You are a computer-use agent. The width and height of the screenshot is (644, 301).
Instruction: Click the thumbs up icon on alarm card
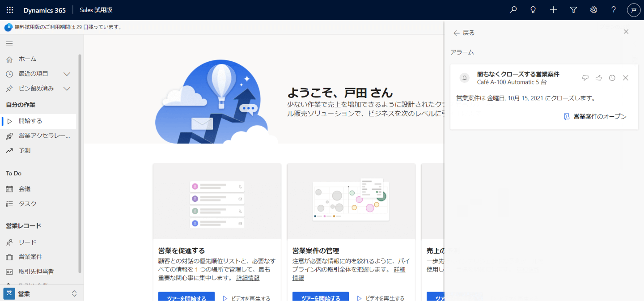tap(599, 78)
